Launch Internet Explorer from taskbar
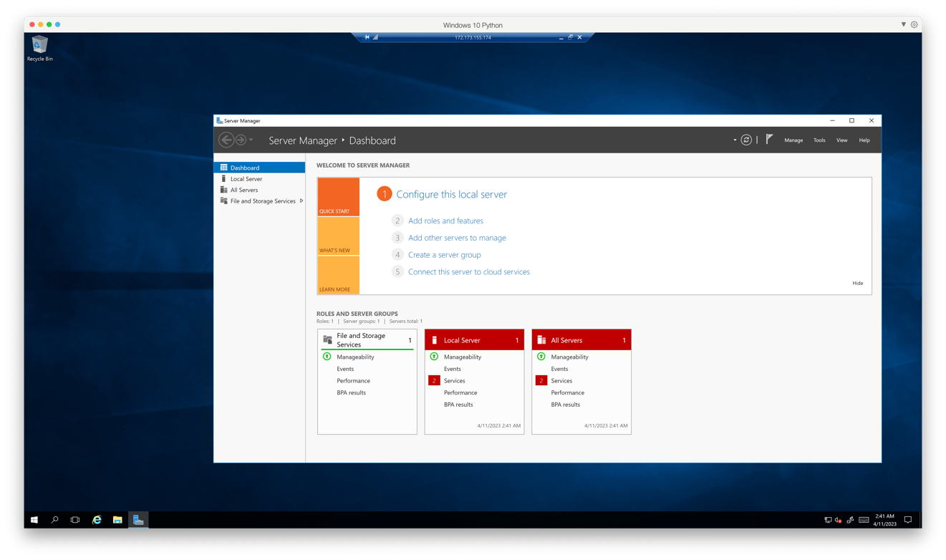This screenshot has height=560, width=946. [x=97, y=520]
